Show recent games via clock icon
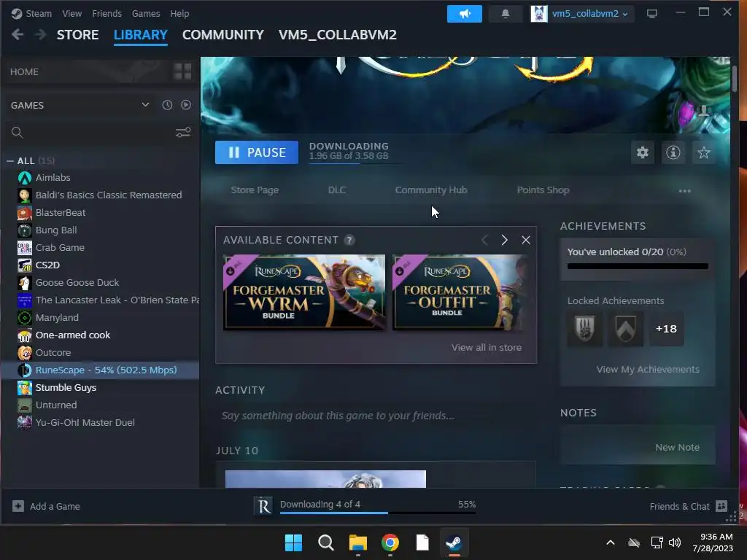Viewport: 747px width, 560px height. pyautogui.click(x=167, y=105)
